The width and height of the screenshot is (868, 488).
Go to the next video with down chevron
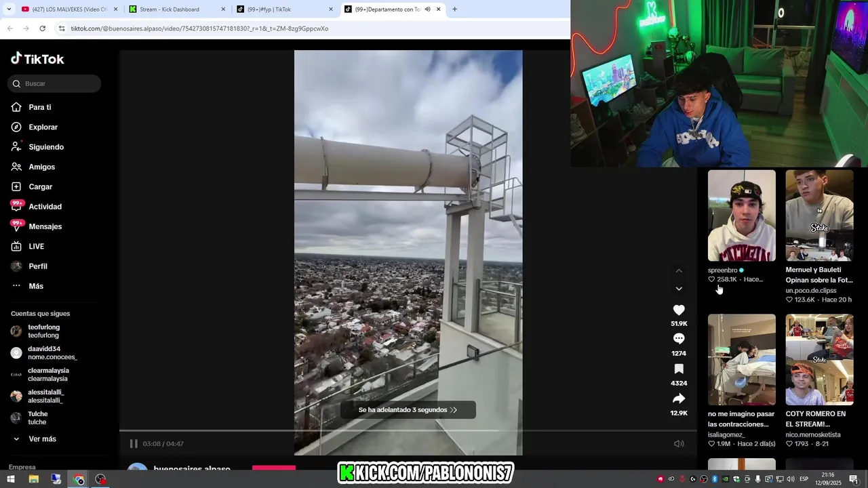(679, 289)
